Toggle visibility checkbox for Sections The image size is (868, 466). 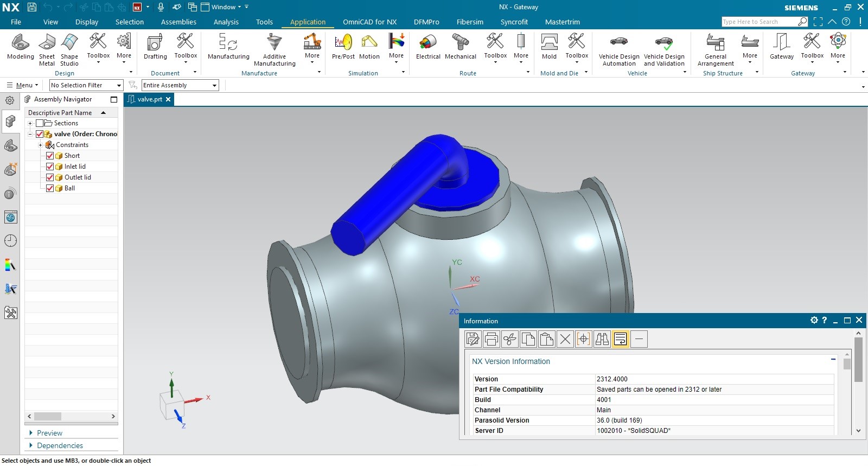pos(40,123)
